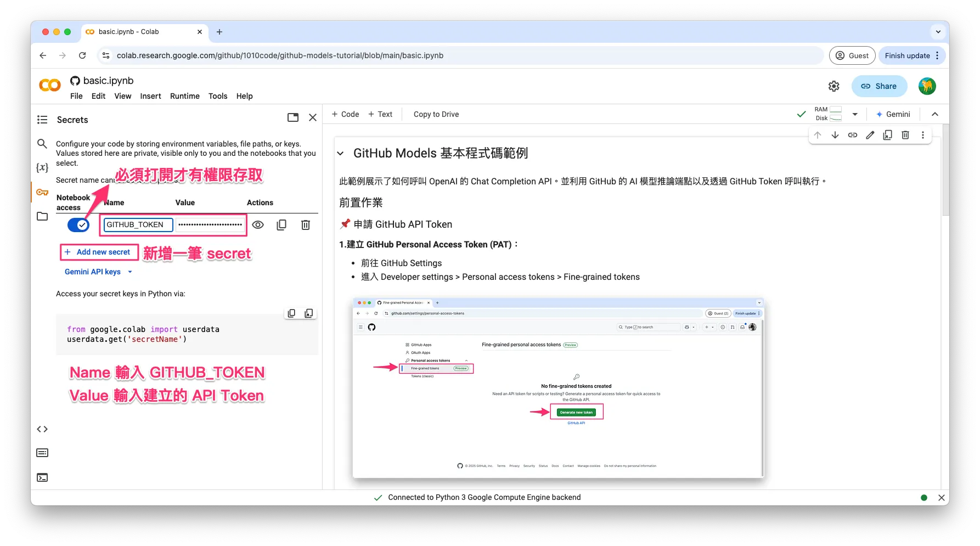Expand the Gemini API keys dropdown

[x=99, y=272]
